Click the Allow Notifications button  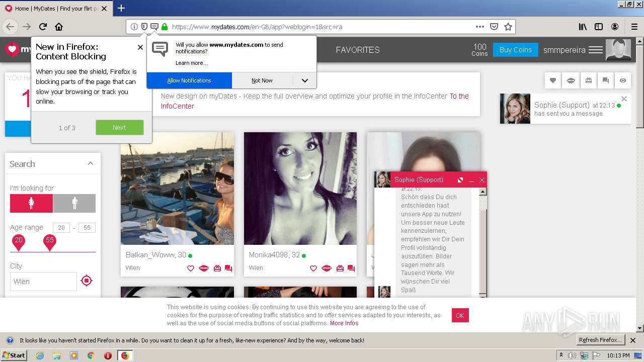tap(189, 80)
